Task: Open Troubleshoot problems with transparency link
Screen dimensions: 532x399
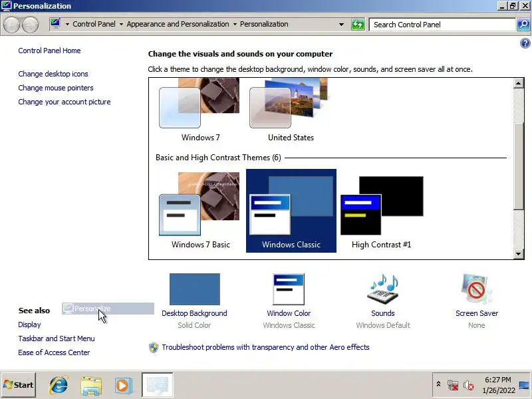Action: (x=265, y=347)
